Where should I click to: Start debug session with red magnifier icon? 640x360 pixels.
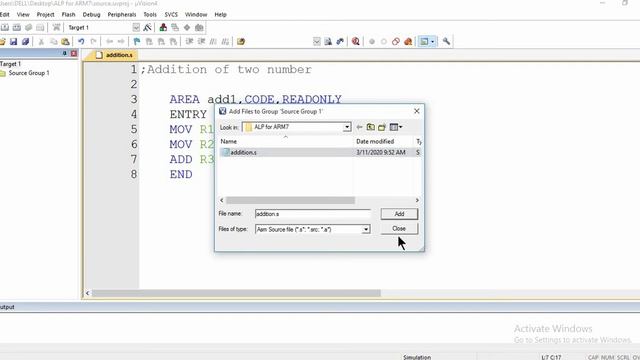tap(356, 41)
